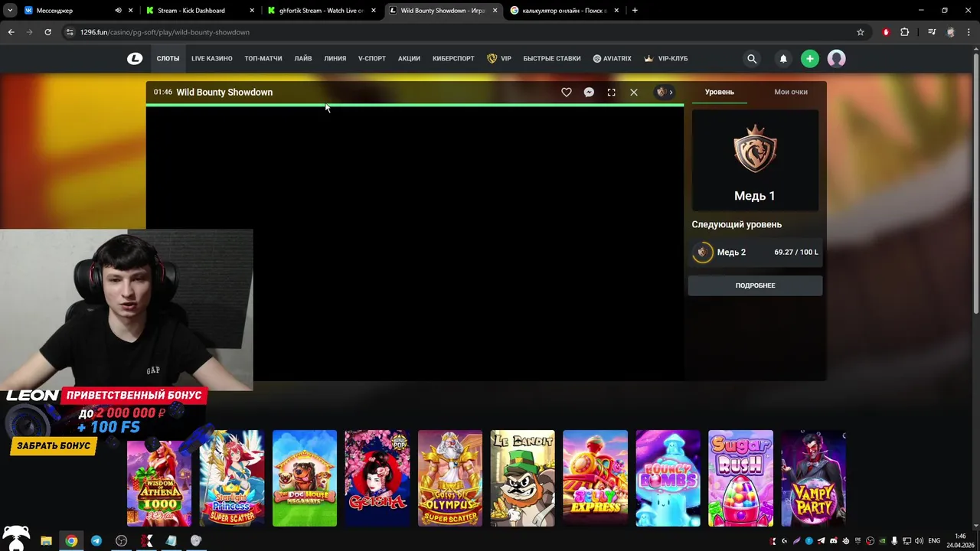Open The Dog House Megaways game

pyautogui.click(x=305, y=478)
